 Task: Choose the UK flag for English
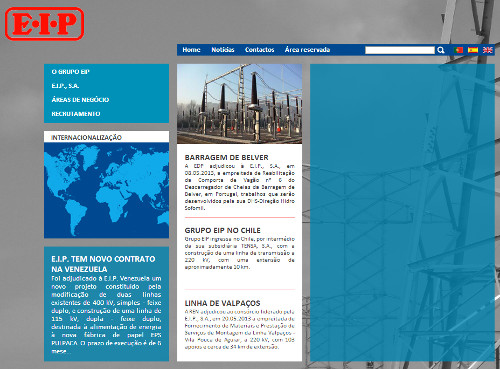487,50
